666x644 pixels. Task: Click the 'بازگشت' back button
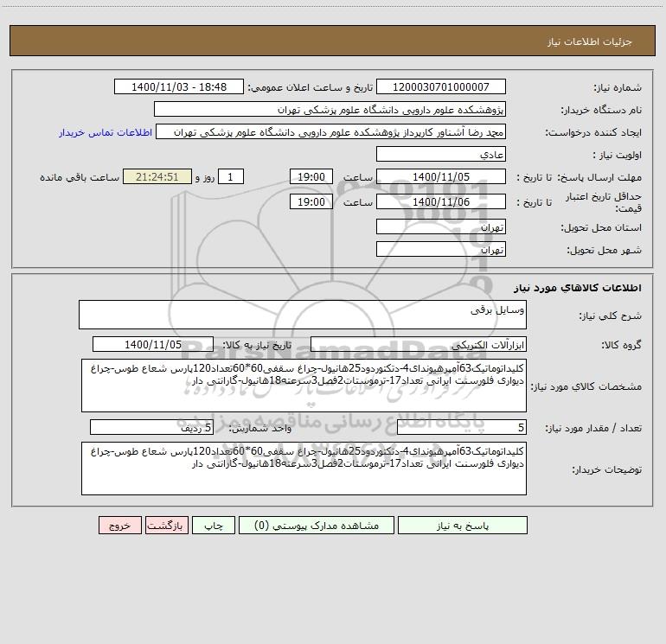pos(166,525)
